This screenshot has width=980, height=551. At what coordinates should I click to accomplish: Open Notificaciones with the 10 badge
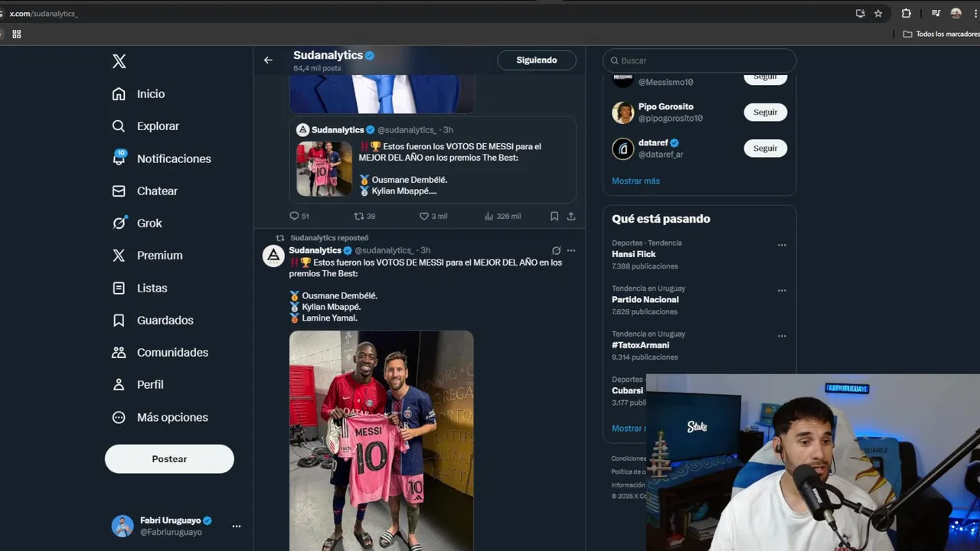coord(162,158)
